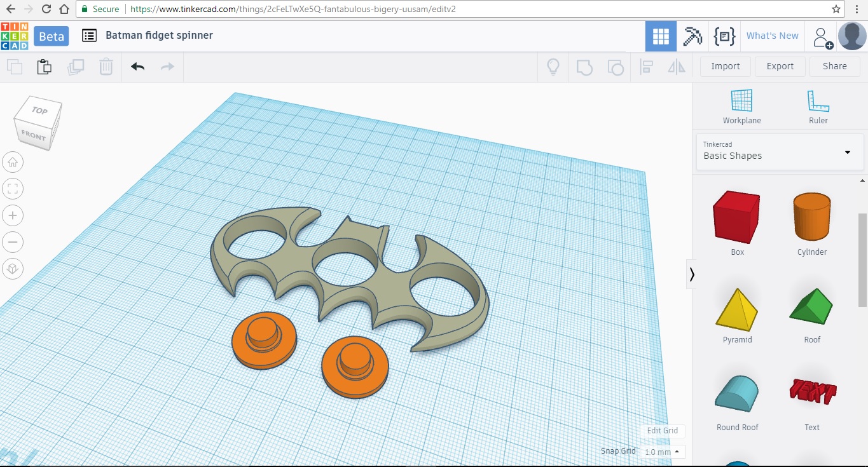
Task: Click the browser back arrow
Action: 11,9
